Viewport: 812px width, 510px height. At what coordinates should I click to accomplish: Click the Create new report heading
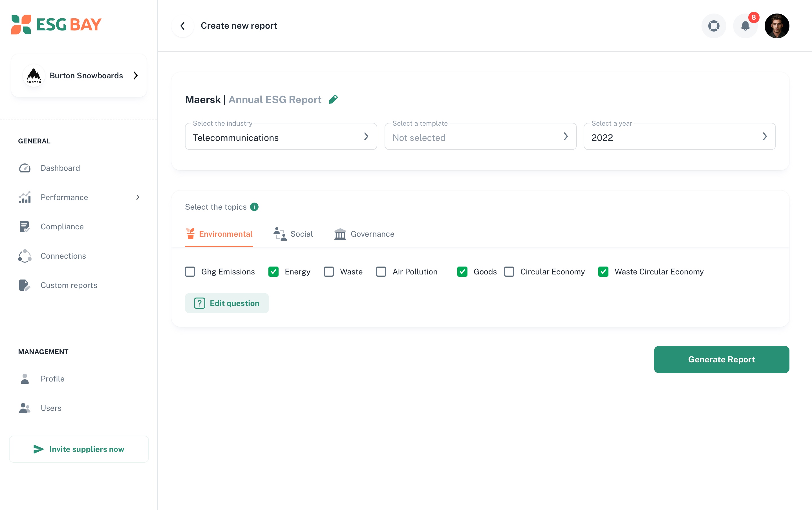(x=239, y=26)
